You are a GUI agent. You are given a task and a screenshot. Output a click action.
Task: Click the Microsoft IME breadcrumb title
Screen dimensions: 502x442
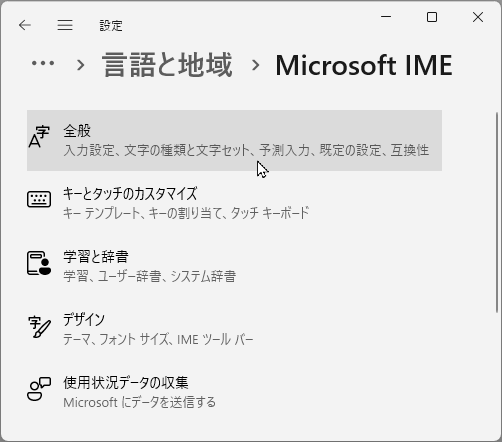point(364,65)
